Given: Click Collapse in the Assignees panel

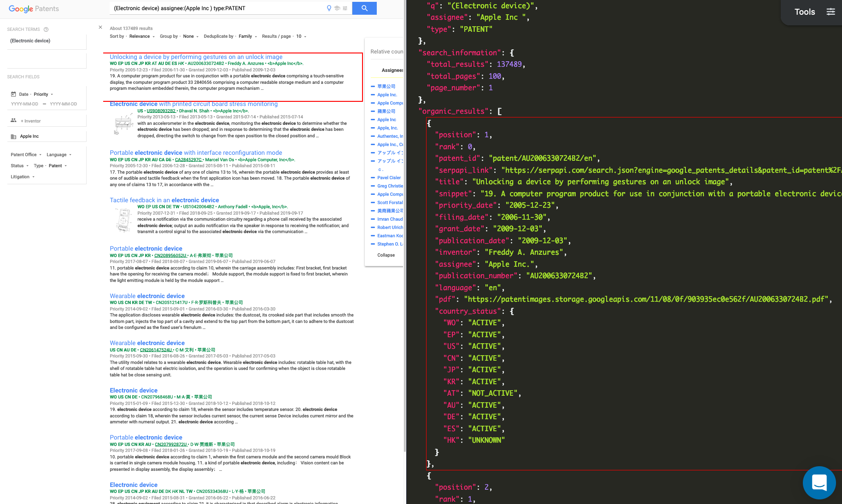Looking at the screenshot, I should click(386, 255).
